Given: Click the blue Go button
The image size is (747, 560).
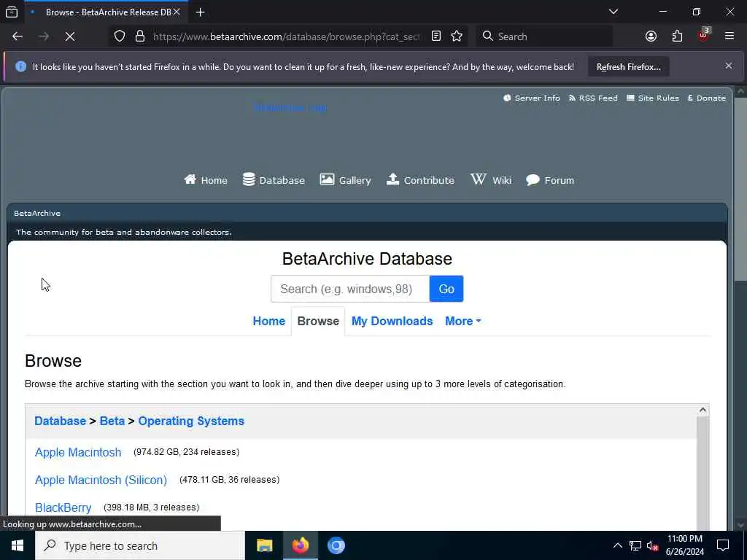Looking at the screenshot, I should click(x=446, y=289).
